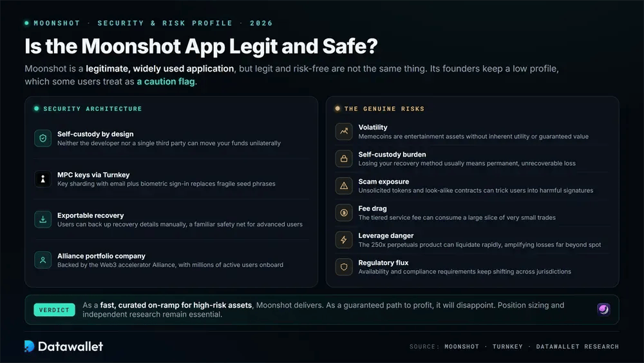This screenshot has height=363, width=644.
Task: Click the 'Key sharding with email plus biometric' description
Action: [x=166, y=184]
